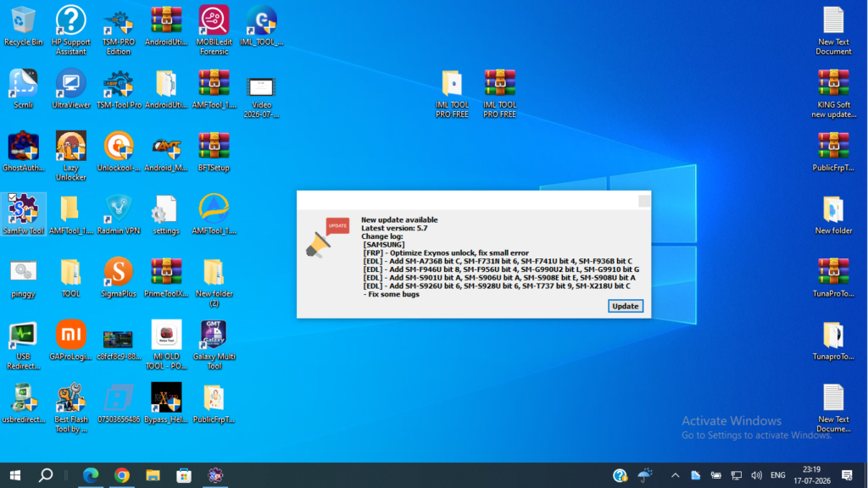
Task: Select the usbredirect installer icon
Action: 23,403
